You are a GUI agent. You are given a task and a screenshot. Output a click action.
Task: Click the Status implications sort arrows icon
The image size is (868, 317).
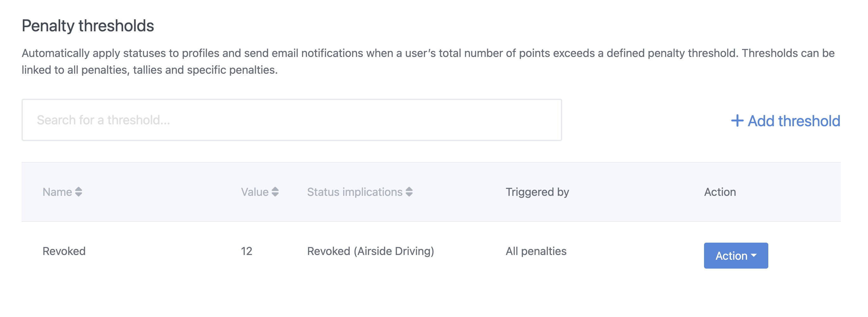pos(409,192)
